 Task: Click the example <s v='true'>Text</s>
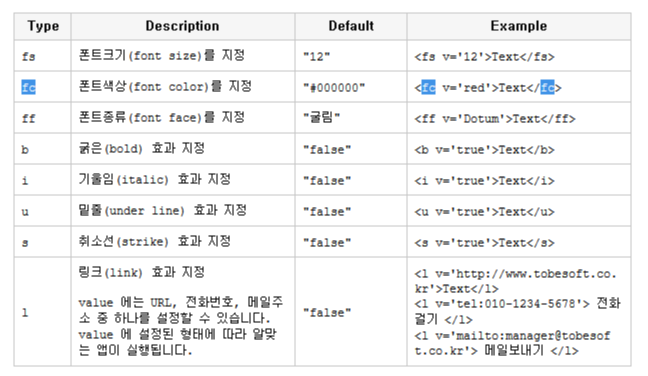point(484,243)
